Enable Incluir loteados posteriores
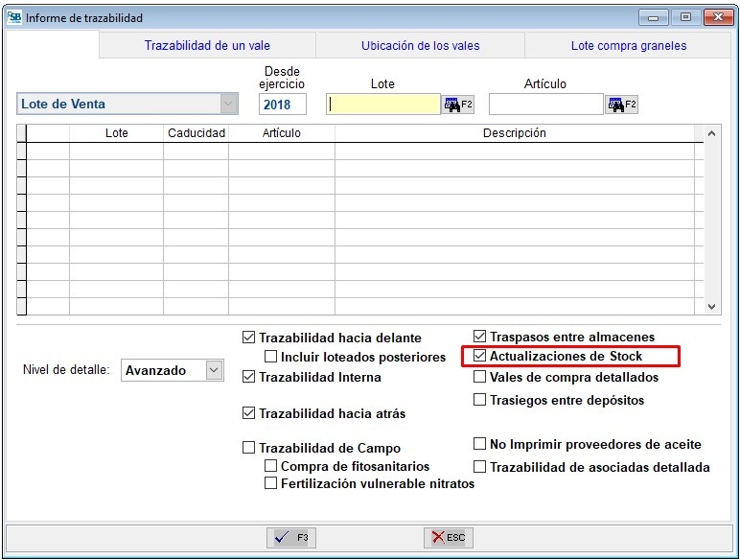This screenshot has width=740, height=560. point(270,357)
